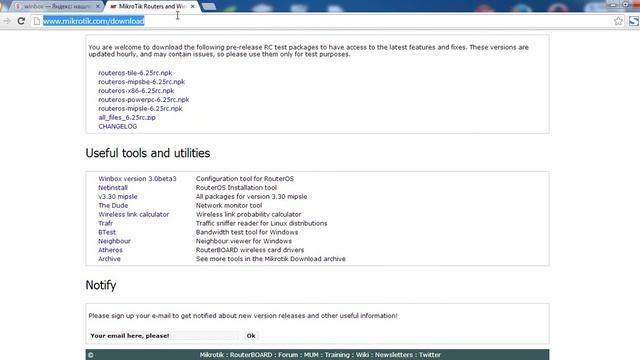Open a new tab with the button

point(209,7)
